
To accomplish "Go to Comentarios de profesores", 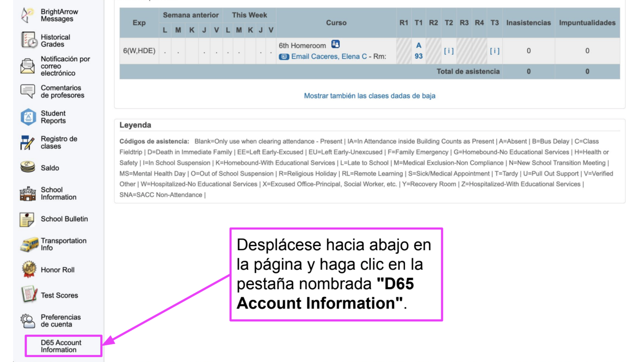I will (x=62, y=92).
